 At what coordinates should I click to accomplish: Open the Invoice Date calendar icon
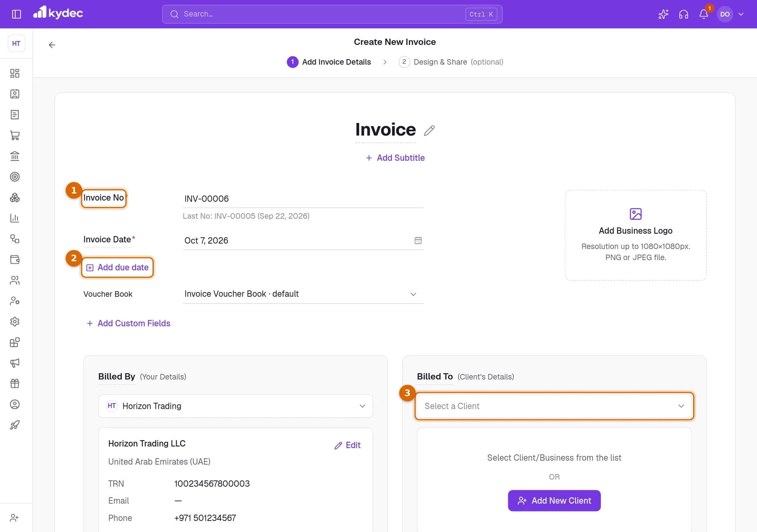click(418, 240)
